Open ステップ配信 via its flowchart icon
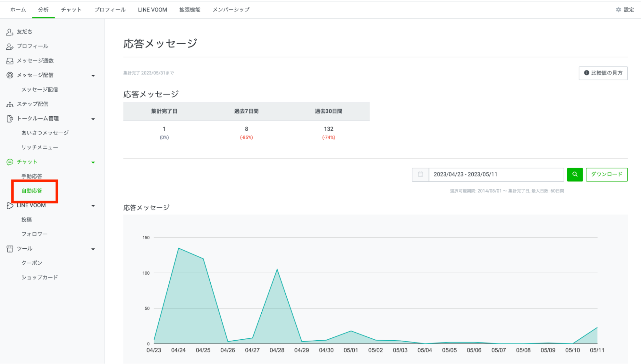The height and width of the screenshot is (364, 641). (x=9, y=103)
